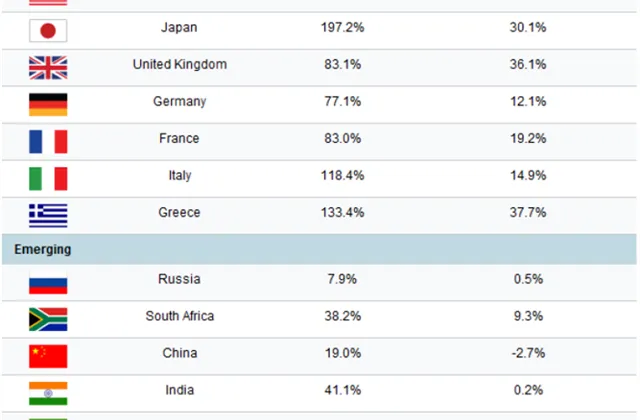
Task: Click the Russia flag icon
Action: point(48,282)
